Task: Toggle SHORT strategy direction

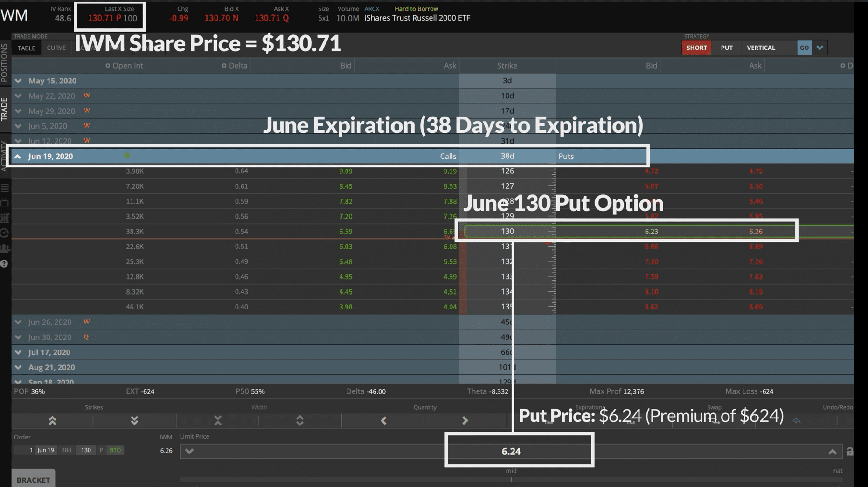Action: click(696, 48)
